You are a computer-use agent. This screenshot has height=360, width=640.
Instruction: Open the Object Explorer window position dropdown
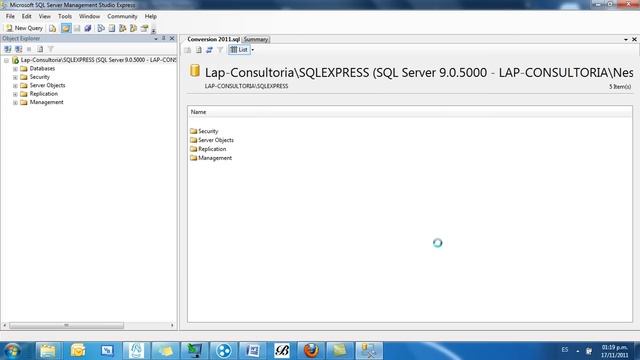[156, 38]
